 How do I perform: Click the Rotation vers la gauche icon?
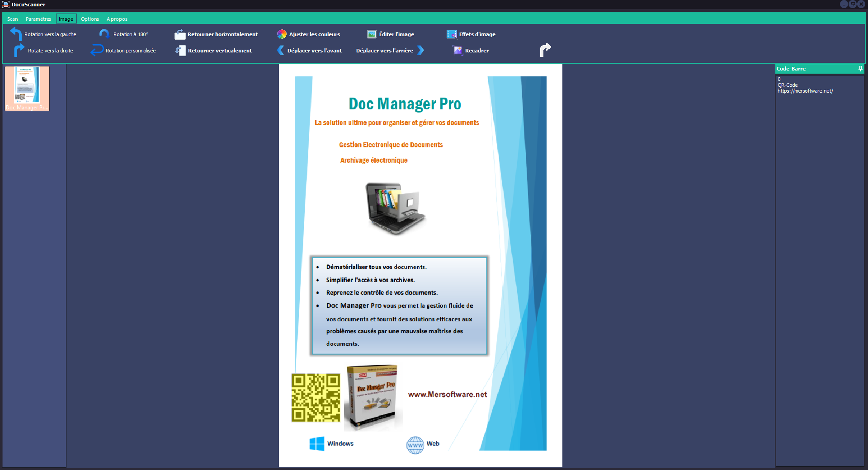pos(16,34)
